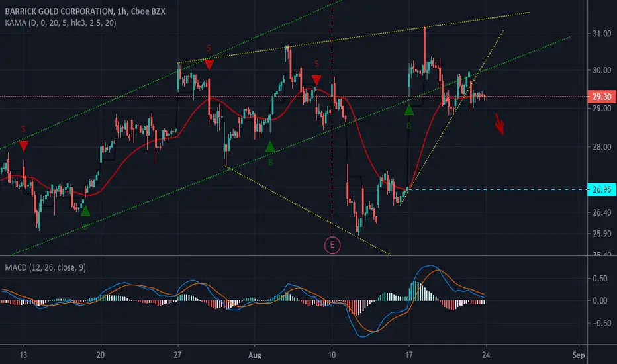The width and height of the screenshot is (617, 364).
Task: Click the Barrick Gold Corporation chart title
Action: pos(85,11)
